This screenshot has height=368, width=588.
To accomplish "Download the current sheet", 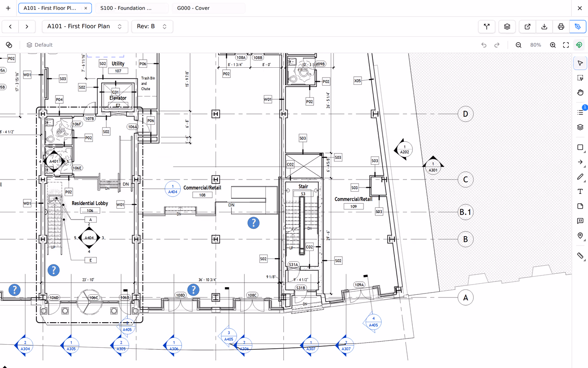I will click(544, 26).
